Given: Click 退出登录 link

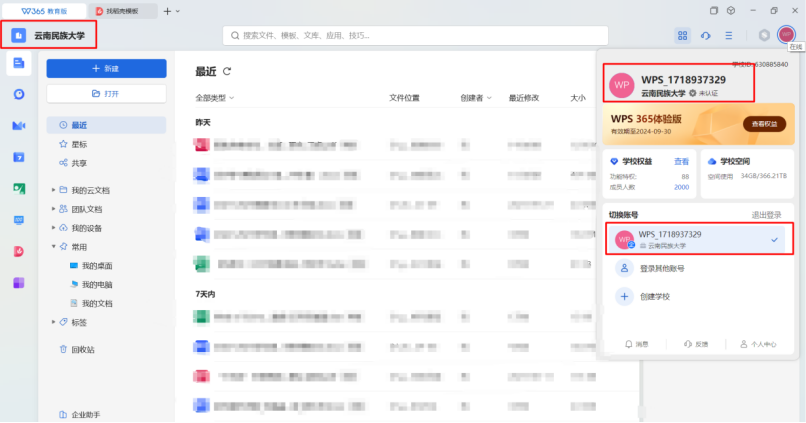Looking at the screenshot, I should tap(766, 215).
